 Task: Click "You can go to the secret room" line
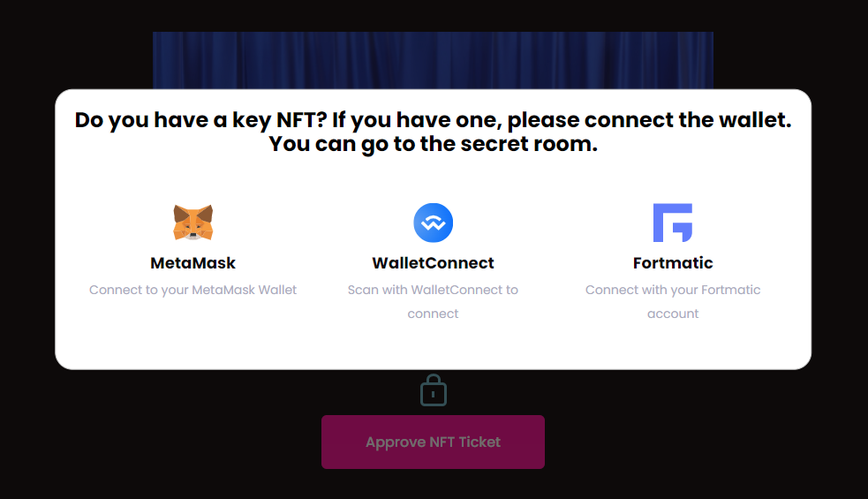point(433,144)
